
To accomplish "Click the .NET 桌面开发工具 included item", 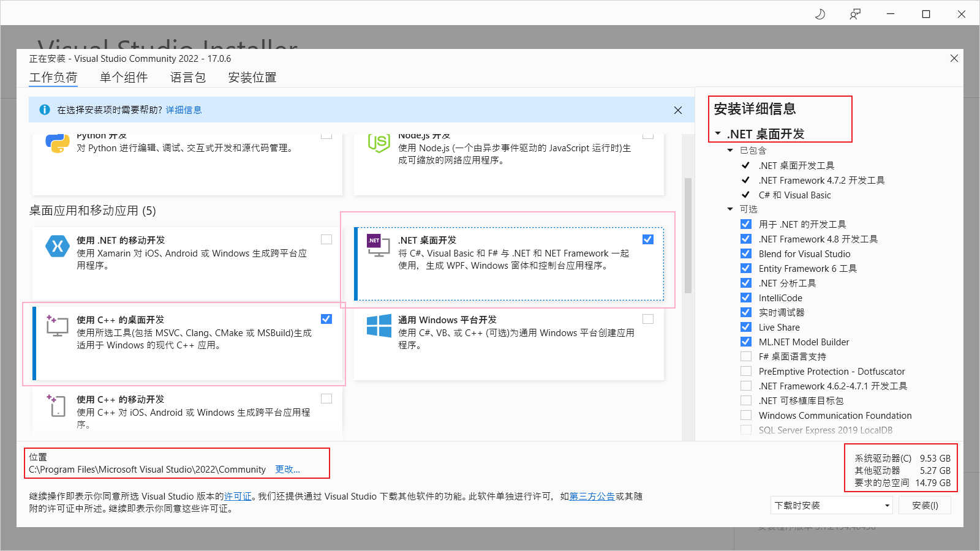I will pyautogui.click(x=796, y=165).
